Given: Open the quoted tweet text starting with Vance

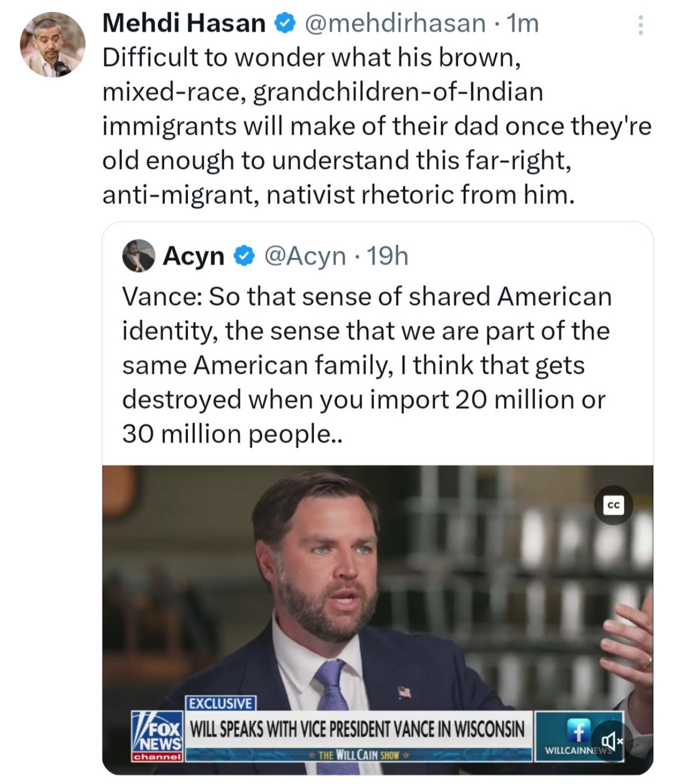Looking at the screenshot, I should point(366,365).
